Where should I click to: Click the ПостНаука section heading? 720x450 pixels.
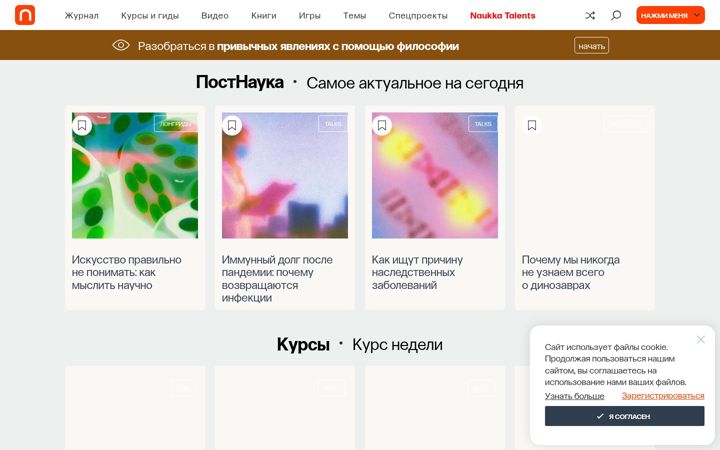[240, 82]
